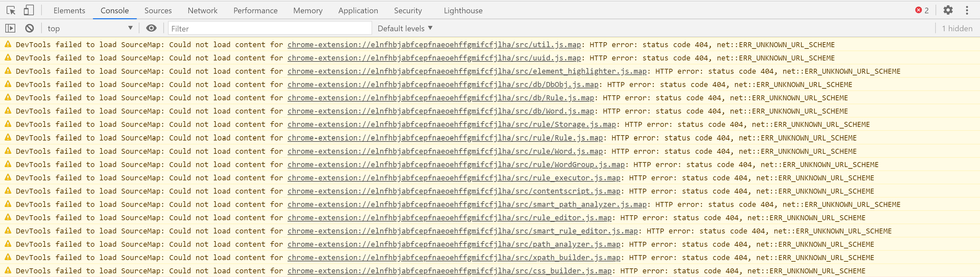Open the smart_rule_editor.js.map link
980x277 pixels.
click(462, 231)
